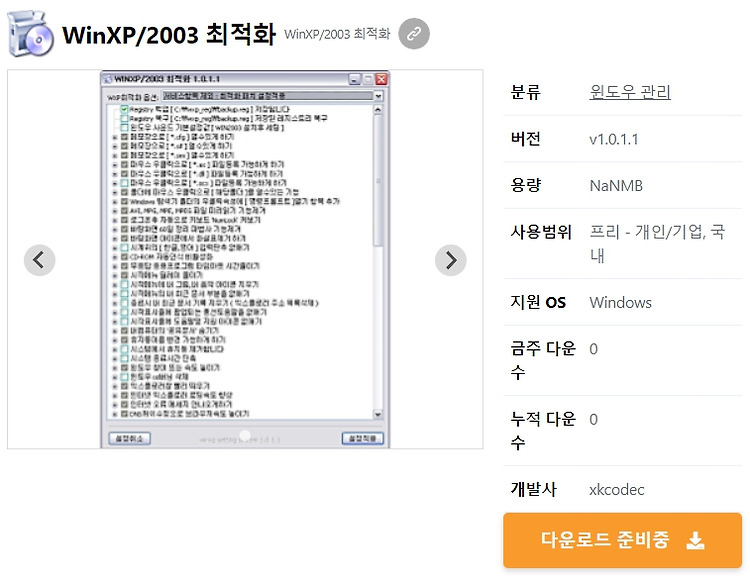Select the developer name xkcodec
Screen dimensions: 750x582
click(617, 490)
